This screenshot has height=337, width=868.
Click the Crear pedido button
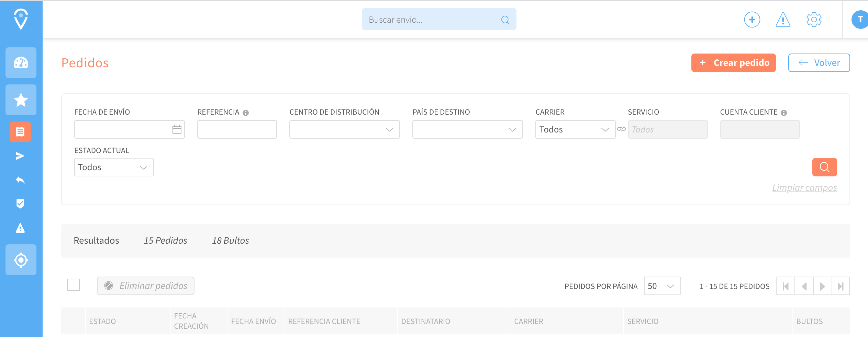(733, 63)
